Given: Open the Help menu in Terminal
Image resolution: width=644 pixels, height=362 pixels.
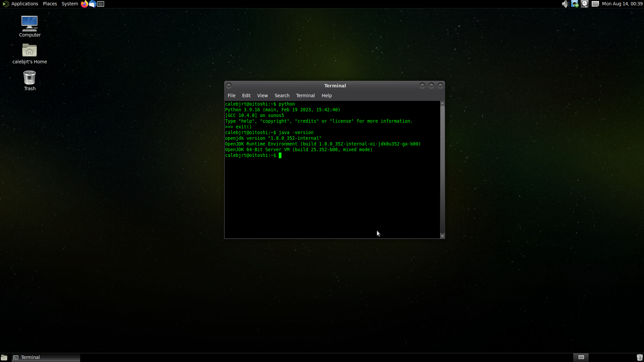Looking at the screenshot, I should 326,96.
